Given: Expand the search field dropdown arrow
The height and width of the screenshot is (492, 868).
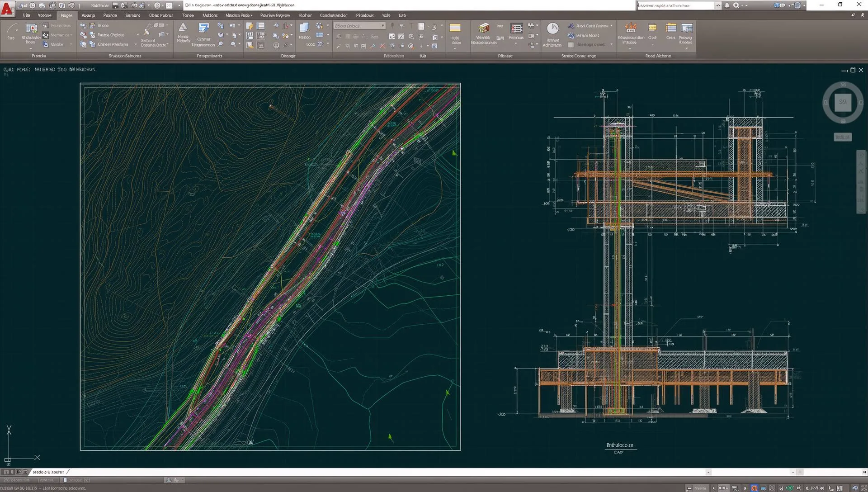Looking at the screenshot, I should (718, 5).
